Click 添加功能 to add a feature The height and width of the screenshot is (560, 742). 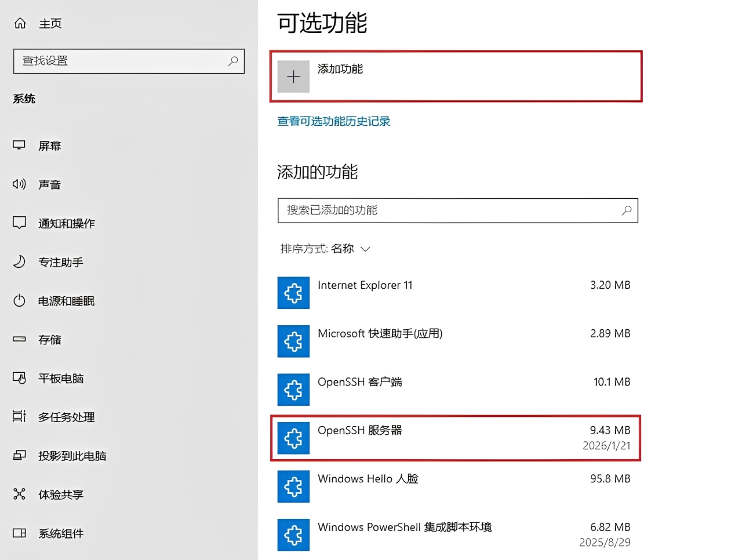456,76
